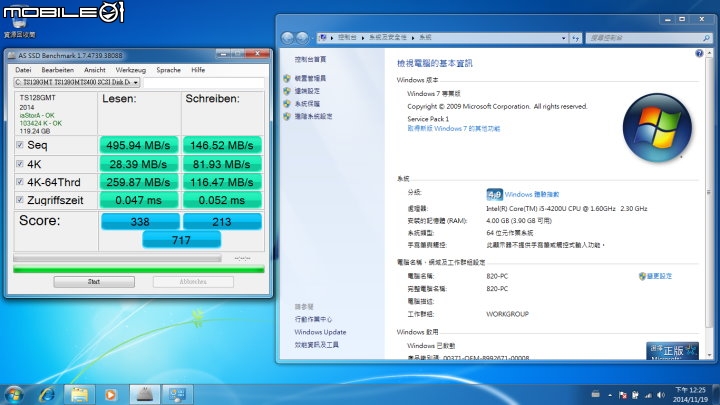Viewport: 720px width, 405px height.
Task: Open the first shield link in sidebar
Action: coord(310,79)
